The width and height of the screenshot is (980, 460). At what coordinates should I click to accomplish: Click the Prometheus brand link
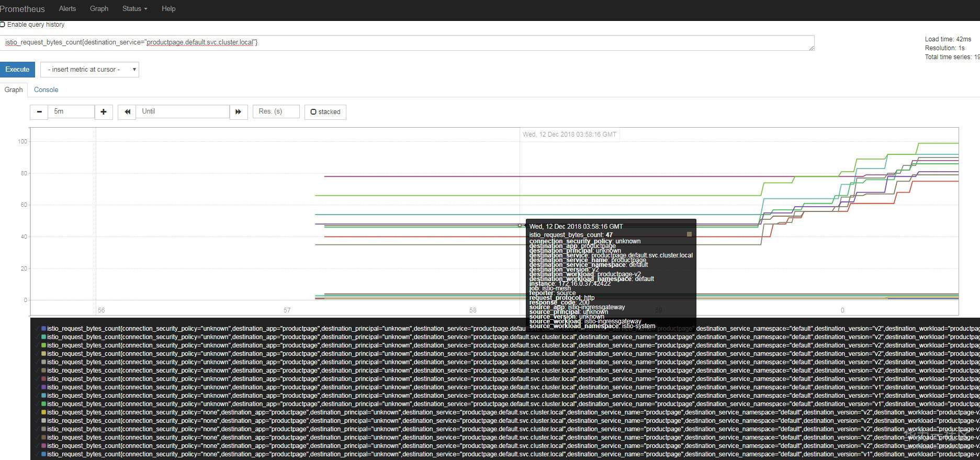coord(22,9)
